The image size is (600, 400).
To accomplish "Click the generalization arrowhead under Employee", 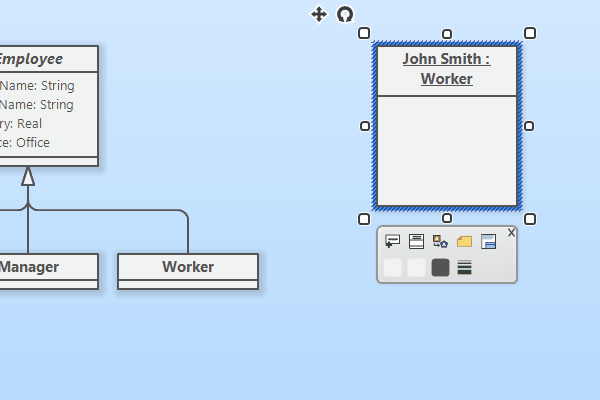I will coord(28,176).
